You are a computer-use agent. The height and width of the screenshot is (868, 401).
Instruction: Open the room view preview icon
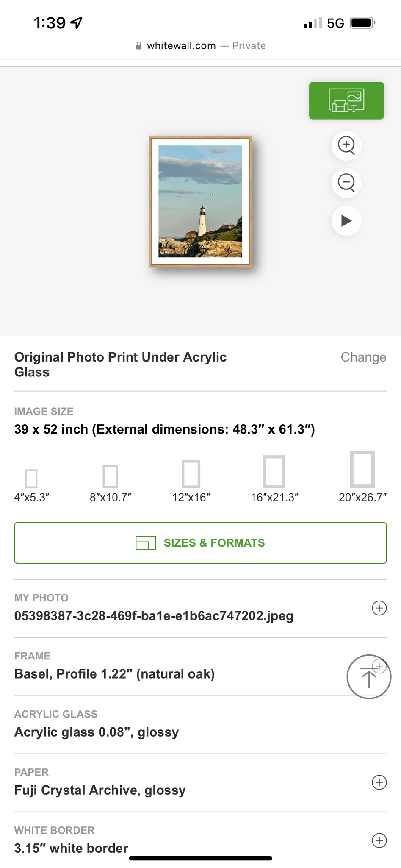[346, 100]
